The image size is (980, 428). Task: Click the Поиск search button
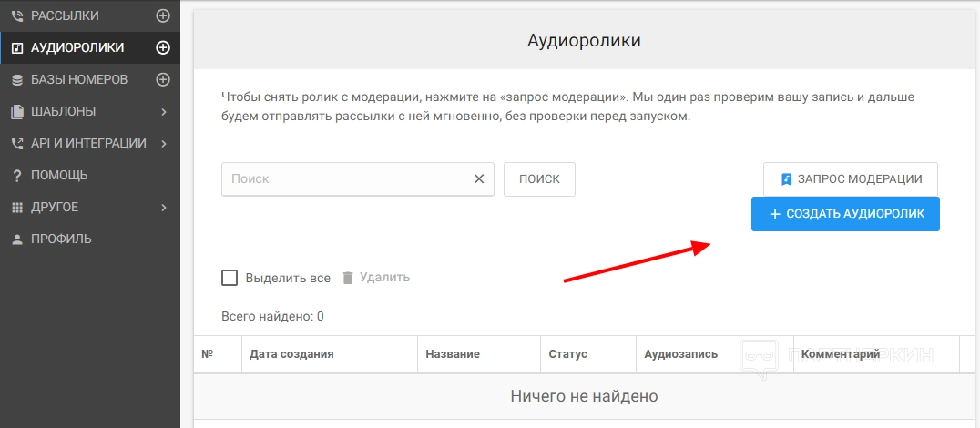[x=539, y=179]
